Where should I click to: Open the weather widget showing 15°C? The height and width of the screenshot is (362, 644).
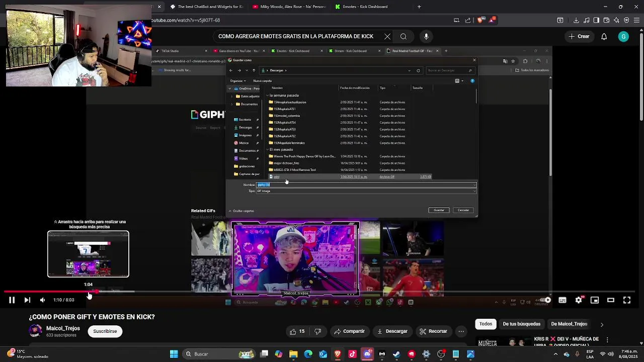point(27,354)
